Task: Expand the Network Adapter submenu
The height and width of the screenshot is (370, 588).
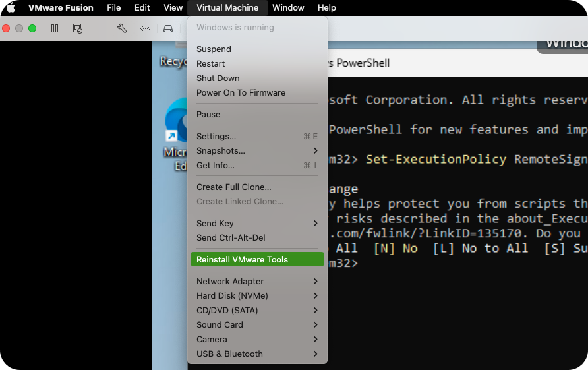Action: pyautogui.click(x=257, y=281)
